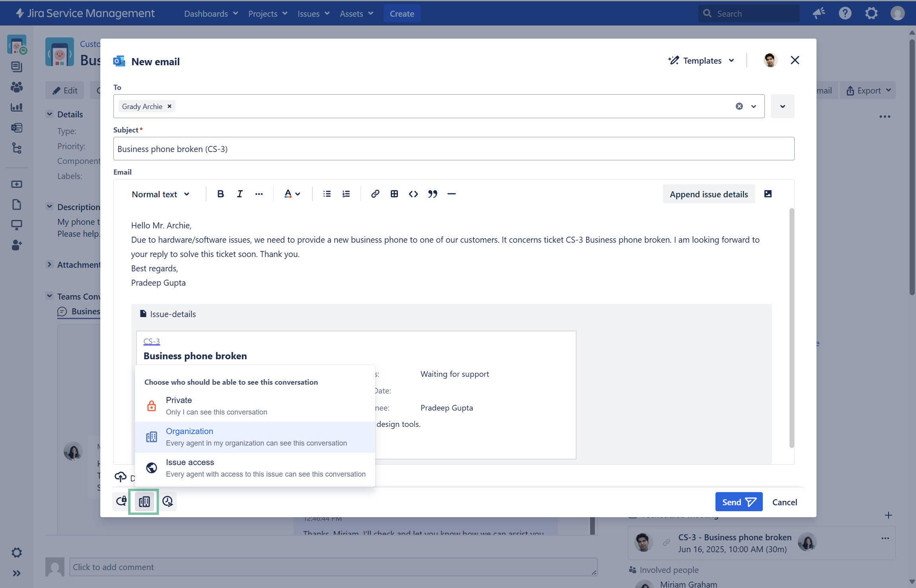
Task: Click the Subject input field
Action: click(454, 149)
